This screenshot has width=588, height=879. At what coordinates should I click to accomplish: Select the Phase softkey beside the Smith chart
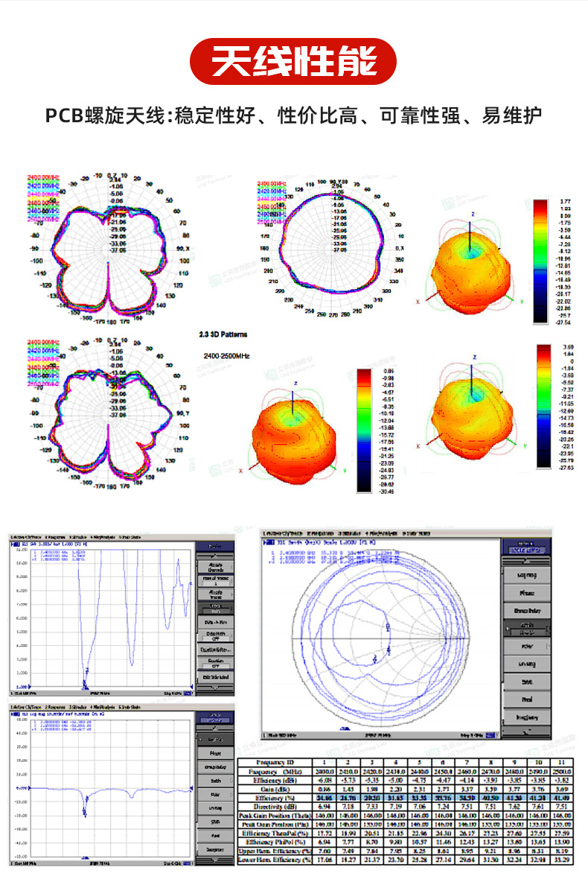527,593
